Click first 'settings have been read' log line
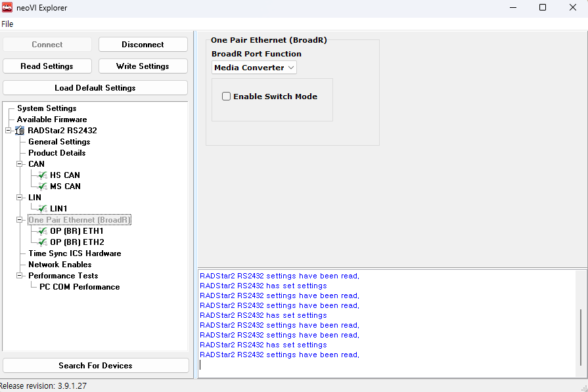 click(x=279, y=276)
